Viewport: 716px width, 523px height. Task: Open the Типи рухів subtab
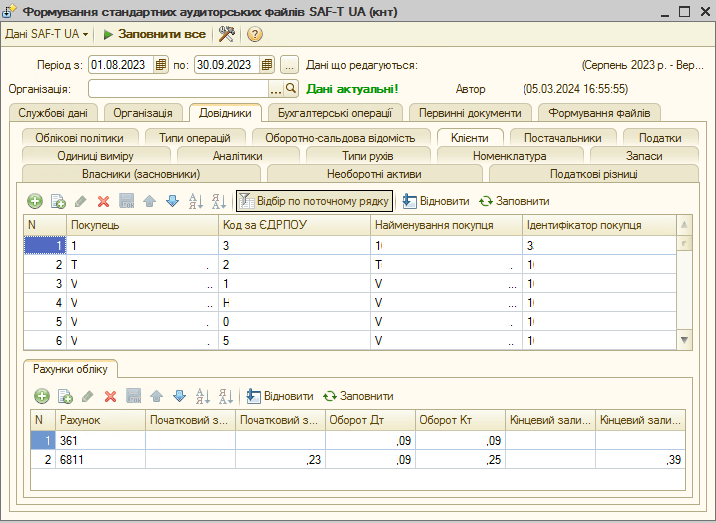(x=368, y=156)
